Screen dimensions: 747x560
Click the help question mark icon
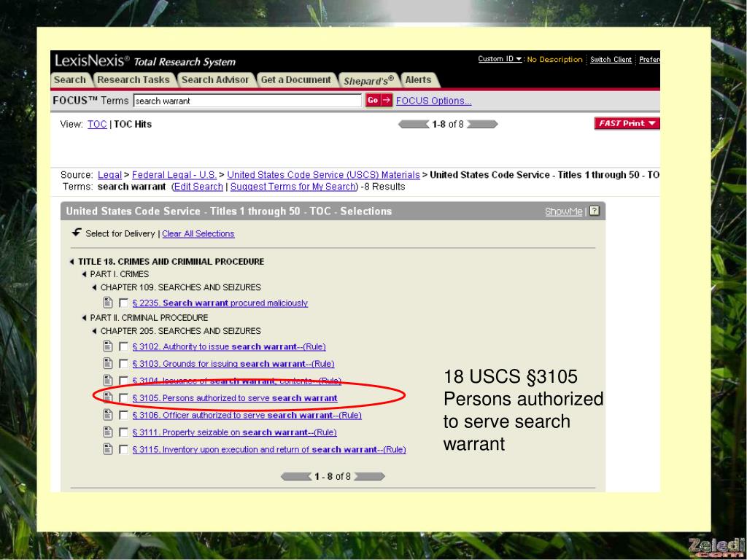(x=594, y=211)
